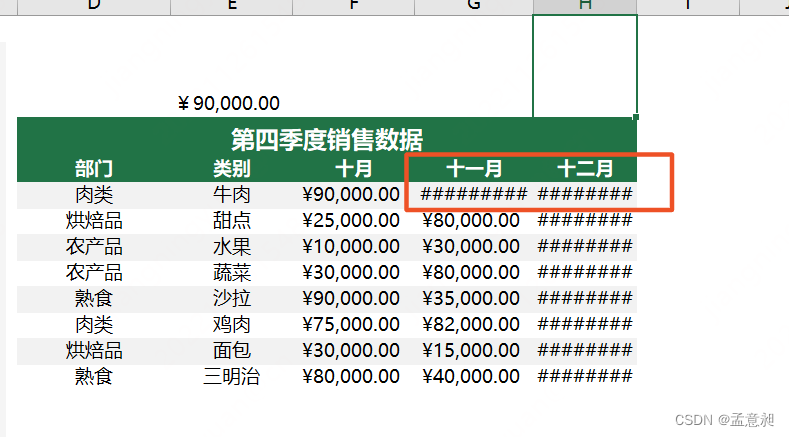The height and width of the screenshot is (437, 789).
Task: Select the table title 第四季度销售数据
Action: (x=327, y=139)
